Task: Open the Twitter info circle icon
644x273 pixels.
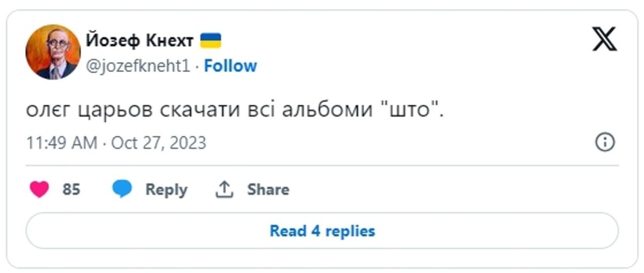Action: pyautogui.click(x=605, y=143)
